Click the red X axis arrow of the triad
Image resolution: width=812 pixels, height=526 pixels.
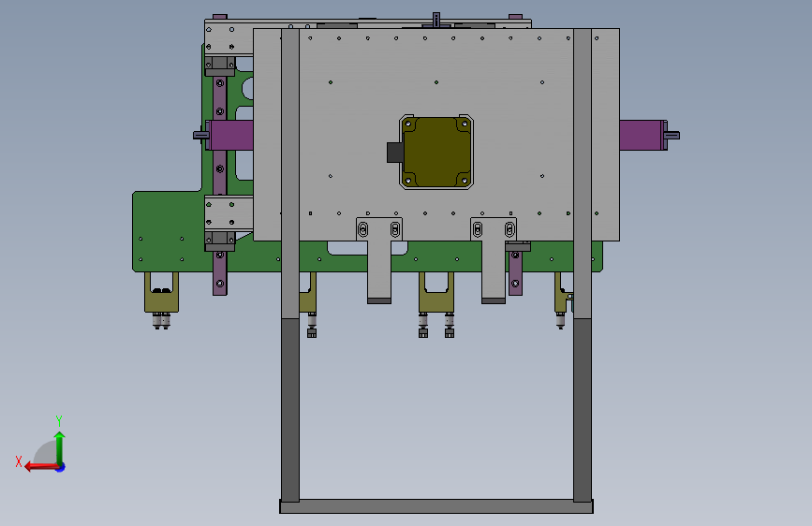[x=40, y=467]
